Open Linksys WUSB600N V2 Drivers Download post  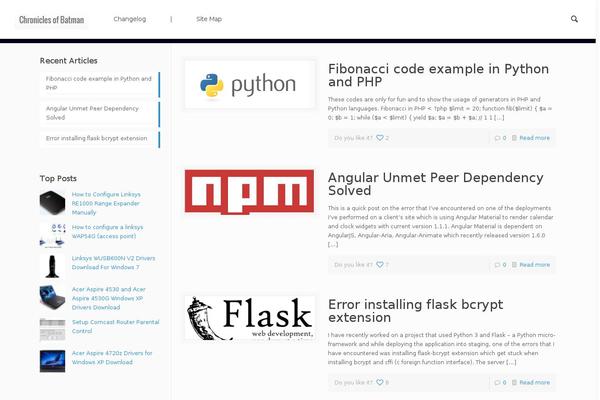(113, 263)
